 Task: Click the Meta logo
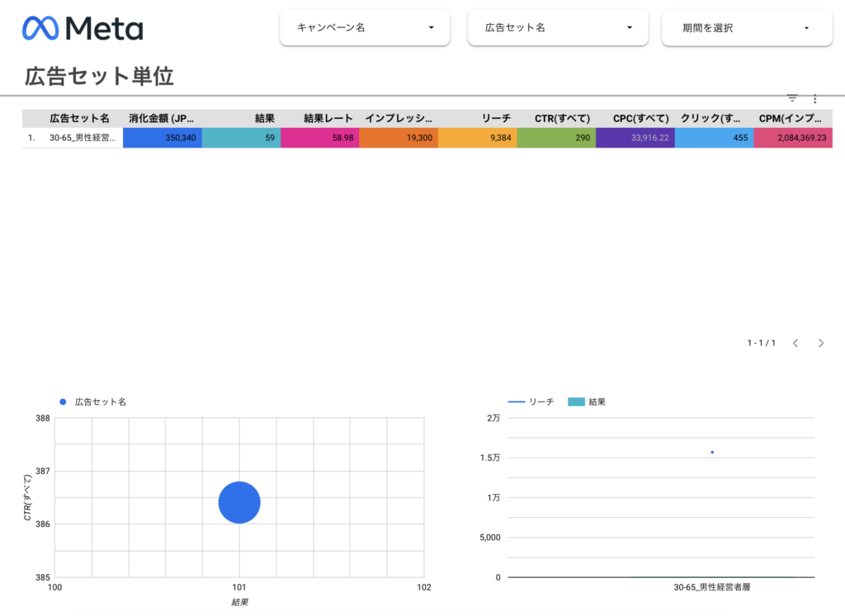pyautogui.click(x=83, y=29)
